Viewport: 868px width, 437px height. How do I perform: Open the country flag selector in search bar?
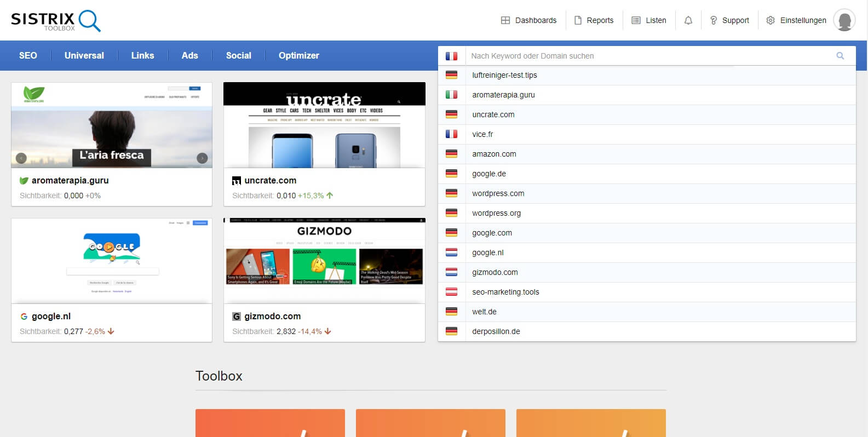(x=451, y=56)
